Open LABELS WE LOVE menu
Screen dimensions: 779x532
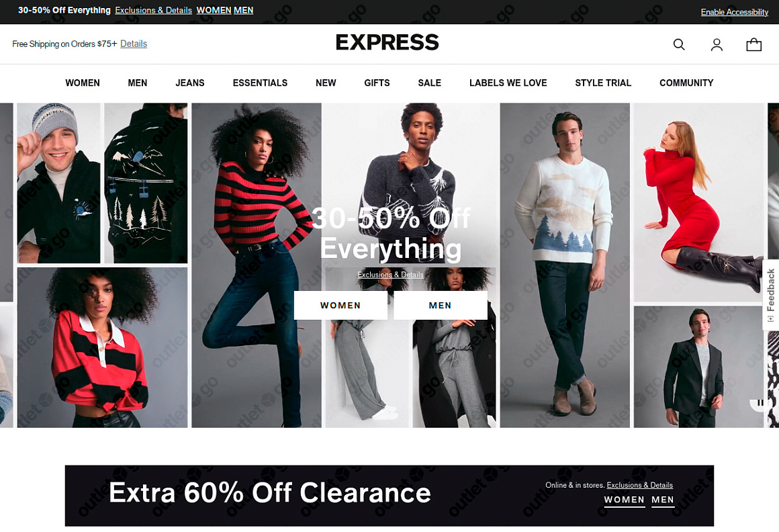pyautogui.click(x=508, y=83)
